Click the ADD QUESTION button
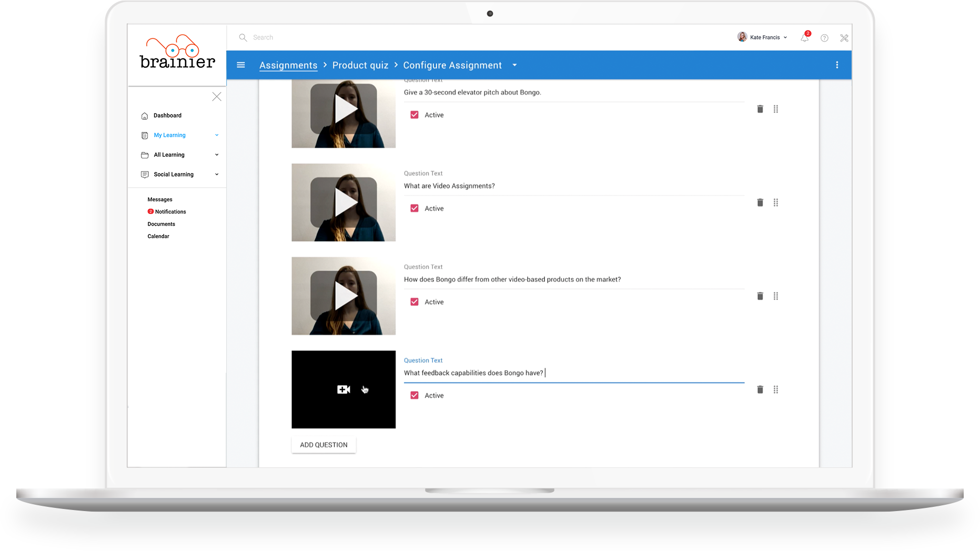980x551 pixels. (324, 445)
